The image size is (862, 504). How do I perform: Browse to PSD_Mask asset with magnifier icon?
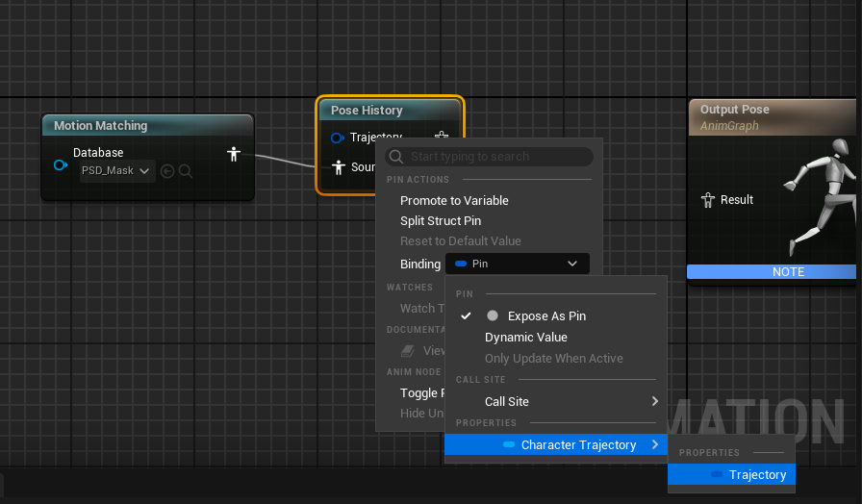point(186,171)
